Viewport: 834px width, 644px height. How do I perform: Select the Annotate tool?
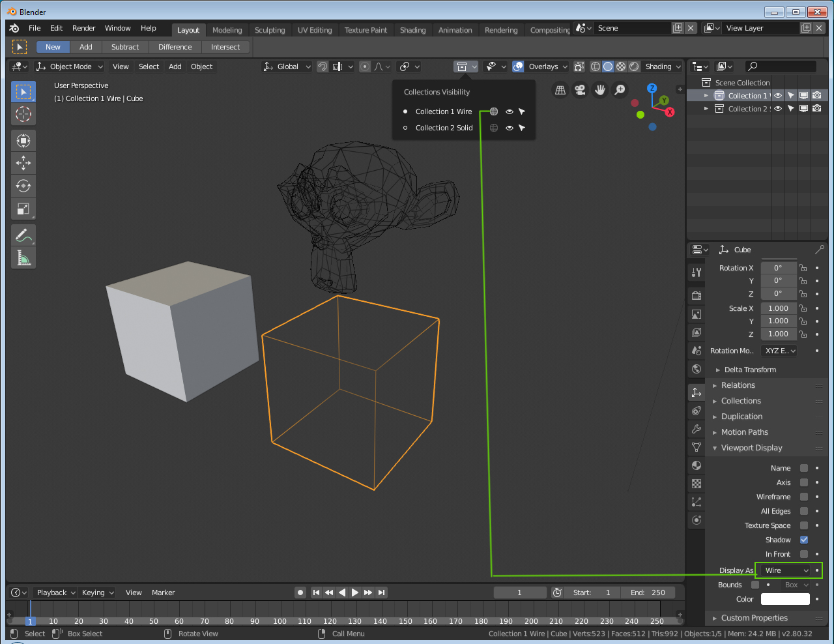click(23, 235)
